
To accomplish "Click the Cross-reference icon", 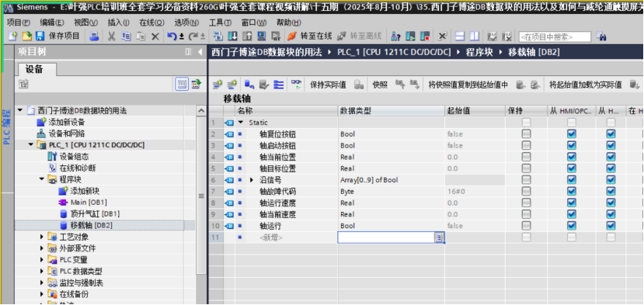I will point(442,36).
